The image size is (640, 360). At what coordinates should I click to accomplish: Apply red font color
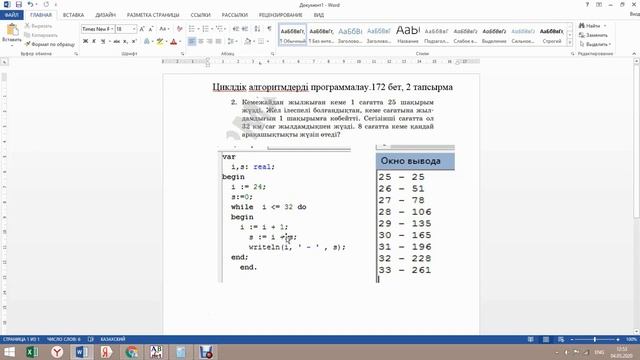click(173, 41)
